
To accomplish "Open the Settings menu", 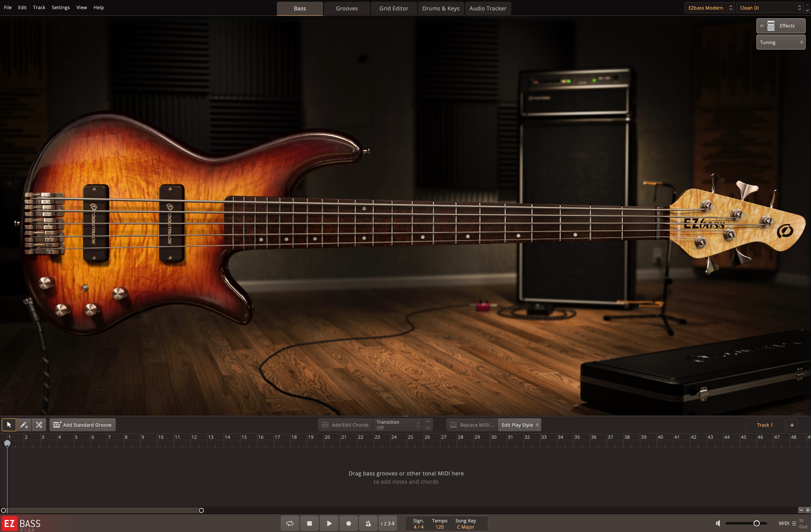I will point(61,7).
